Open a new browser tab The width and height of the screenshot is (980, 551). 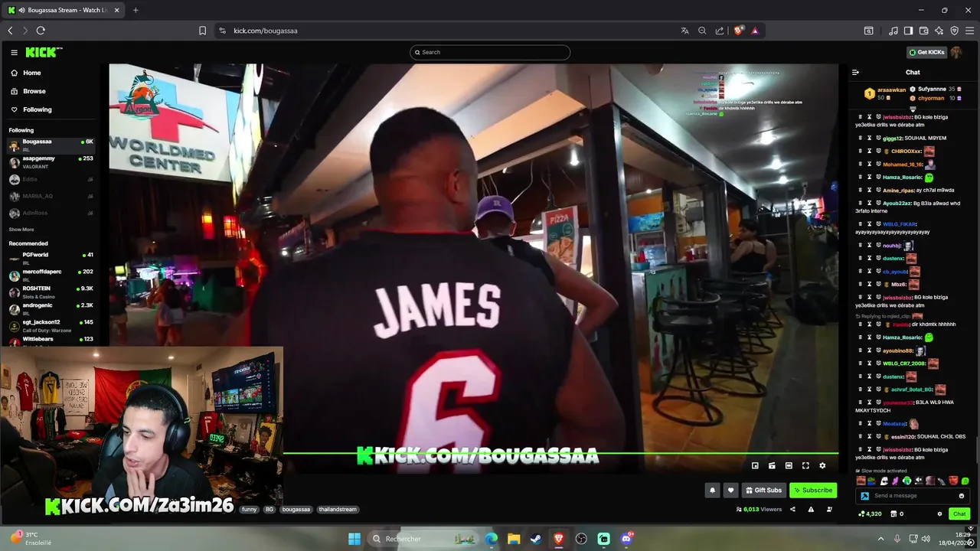click(136, 10)
